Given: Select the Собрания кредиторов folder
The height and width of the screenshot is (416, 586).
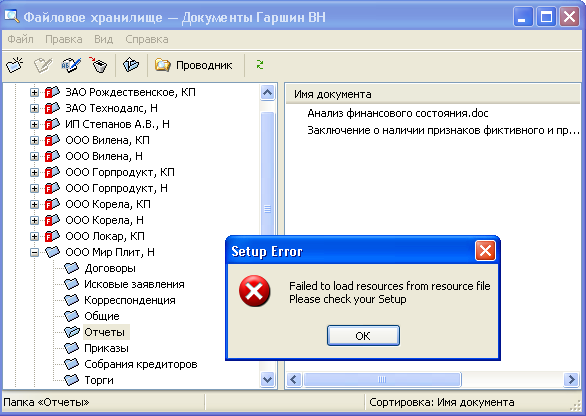Looking at the screenshot, I should coord(141,364).
